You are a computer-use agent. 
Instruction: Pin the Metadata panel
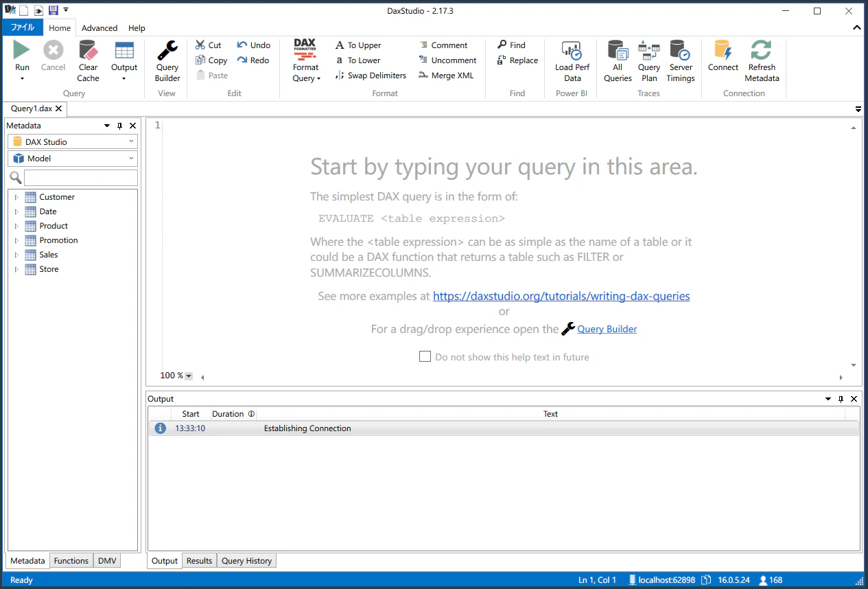[x=120, y=126]
